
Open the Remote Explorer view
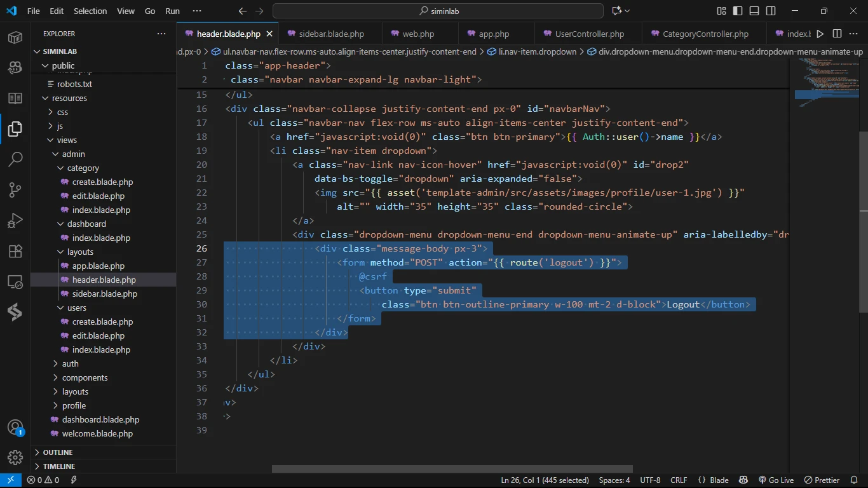[x=15, y=281]
